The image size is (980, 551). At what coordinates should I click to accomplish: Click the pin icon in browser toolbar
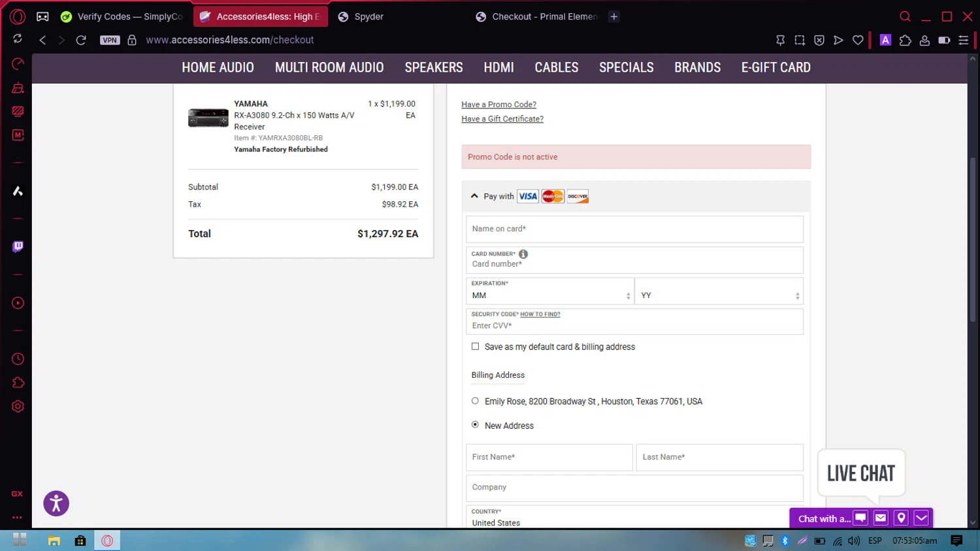[780, 40]
